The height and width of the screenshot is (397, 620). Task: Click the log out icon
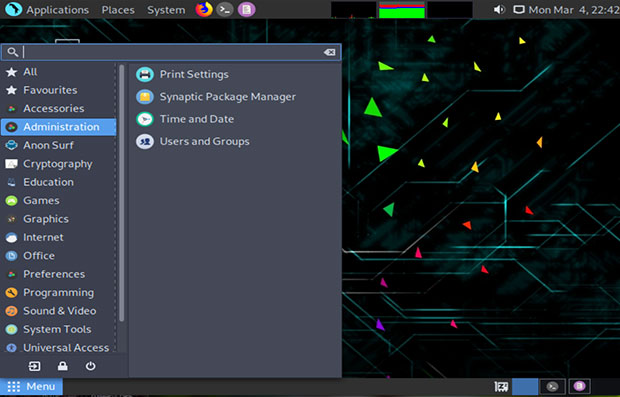34,366
